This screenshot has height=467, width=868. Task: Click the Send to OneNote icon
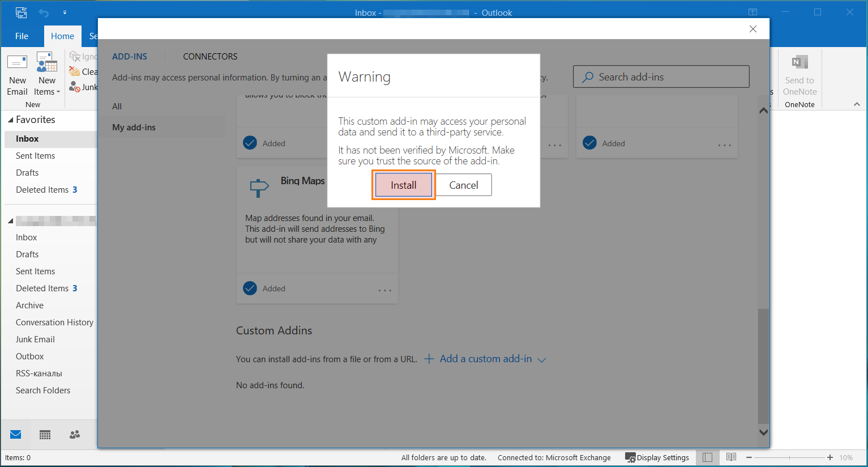(x=799, y=62)
